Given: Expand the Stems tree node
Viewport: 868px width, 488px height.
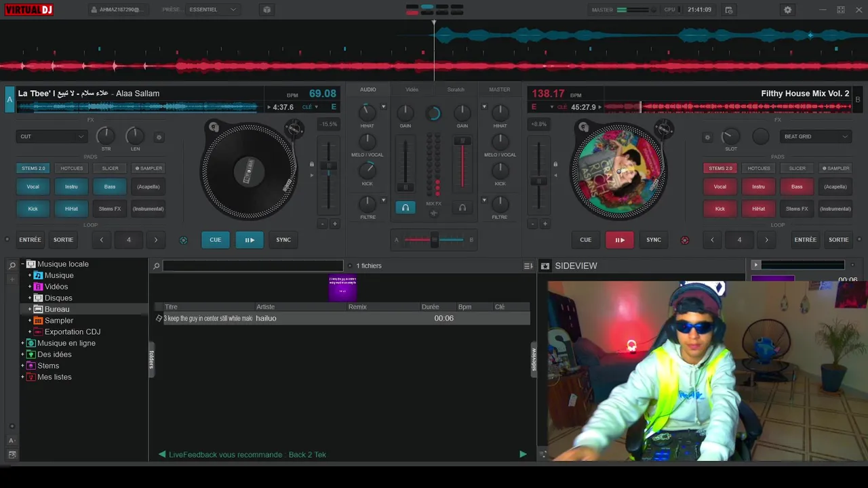Looking at the screenshot, I should 22,366.
